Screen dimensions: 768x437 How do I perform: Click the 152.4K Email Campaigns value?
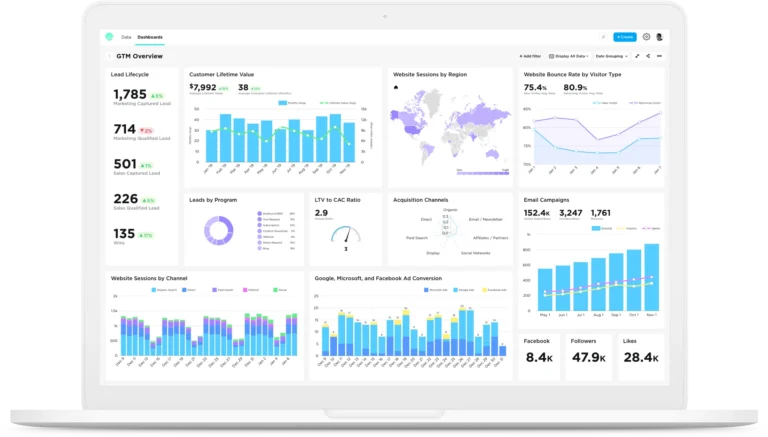[x=537, y=213]
